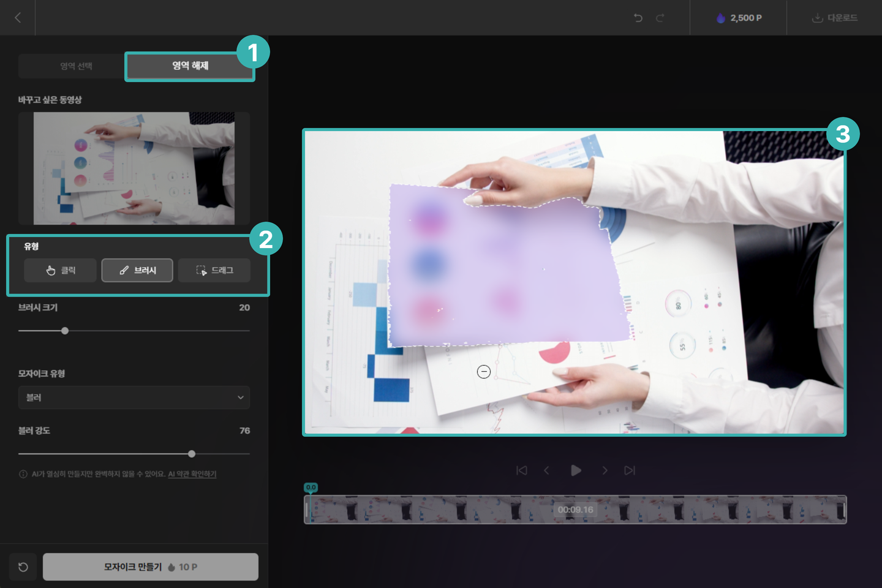
Task: Click the reset icon beside 모자이크 만들기
Action: pos(23,567)
